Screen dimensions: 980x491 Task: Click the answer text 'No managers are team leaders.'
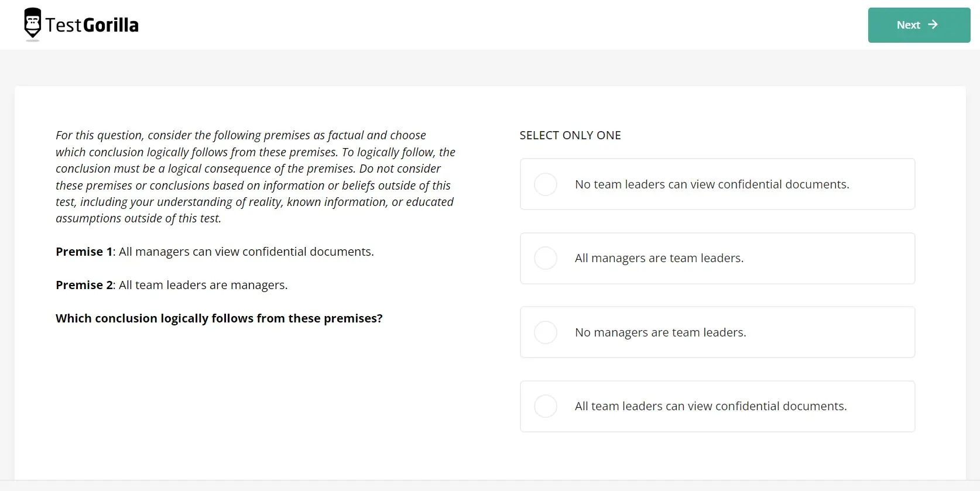(660, 332)
